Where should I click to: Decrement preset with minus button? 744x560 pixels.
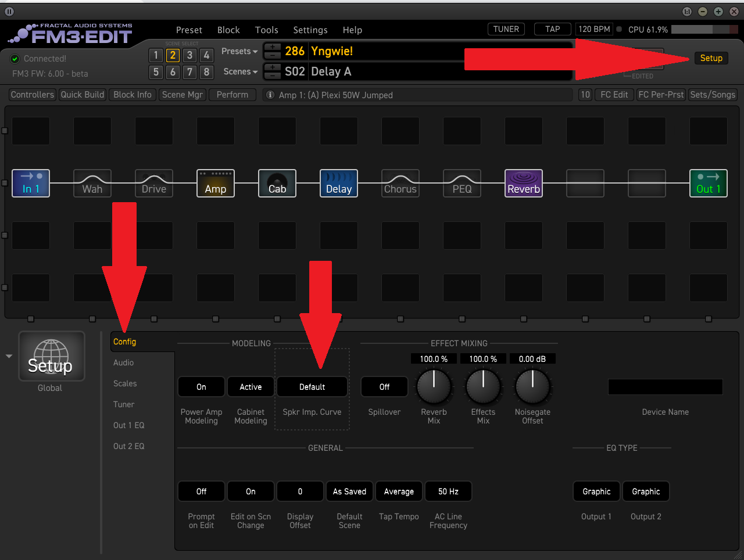point(273,55)
